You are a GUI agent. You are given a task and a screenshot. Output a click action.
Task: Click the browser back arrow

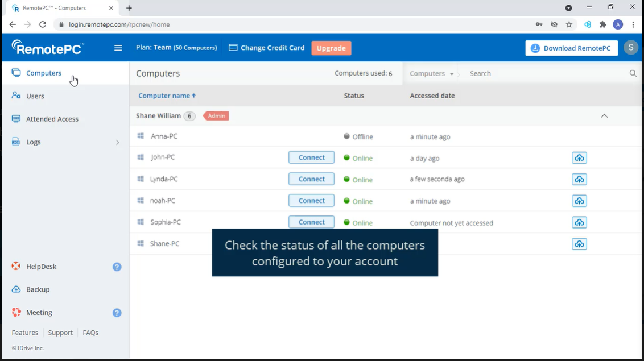coord(13,24)
